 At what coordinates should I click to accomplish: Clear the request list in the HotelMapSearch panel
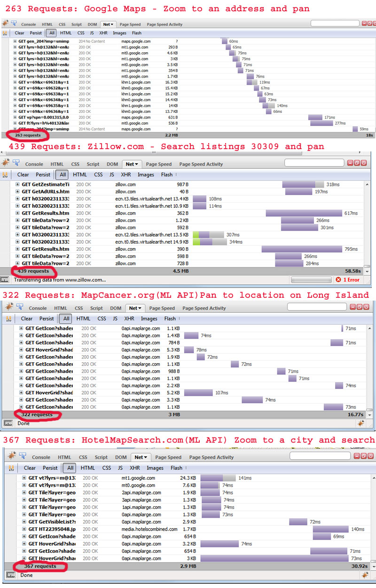pos(30,468)
